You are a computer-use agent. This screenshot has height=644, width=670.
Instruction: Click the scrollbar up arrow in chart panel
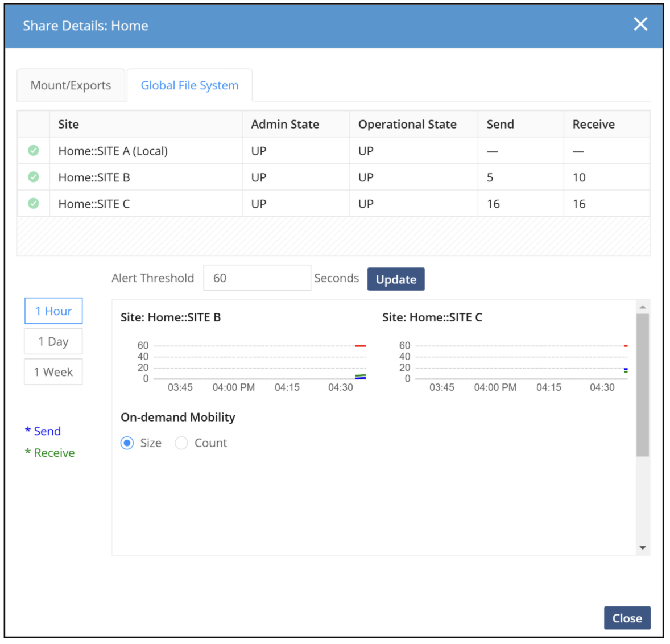[643, 307]
